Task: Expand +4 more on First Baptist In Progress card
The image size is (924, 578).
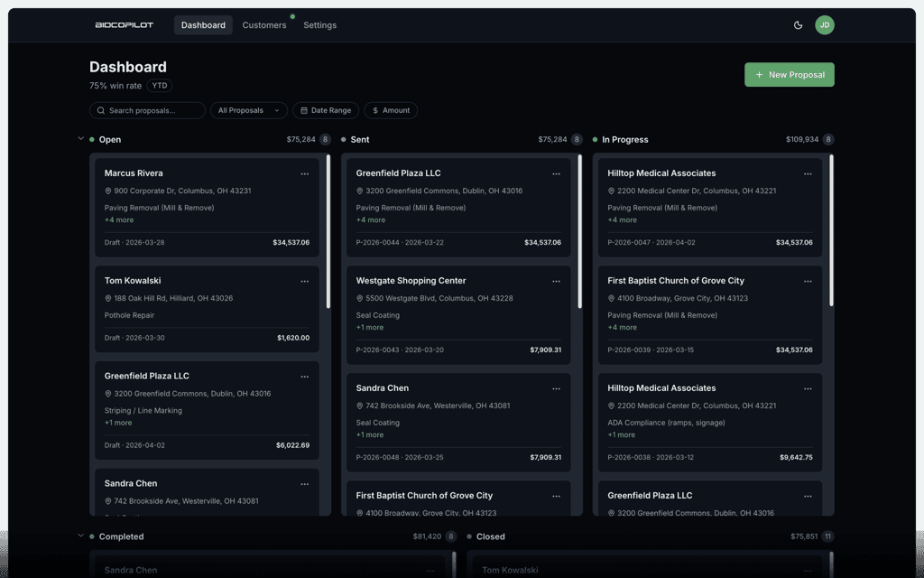Action: tap(623, 327)
